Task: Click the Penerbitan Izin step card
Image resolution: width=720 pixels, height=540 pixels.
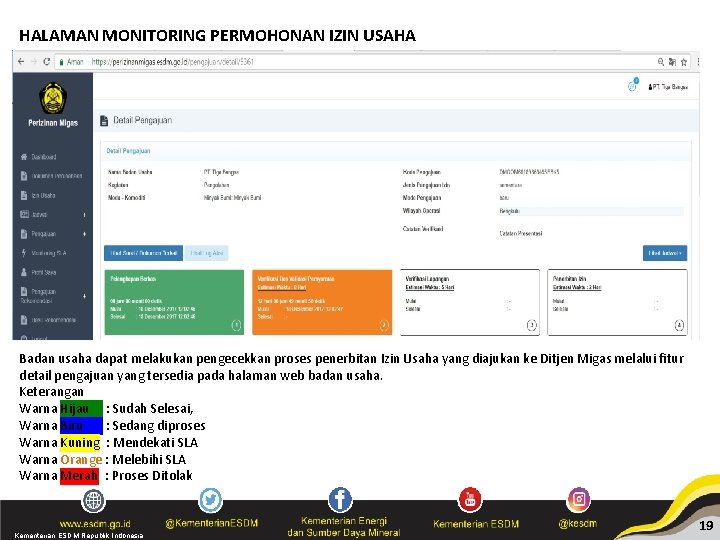Action: coord(617,302)
